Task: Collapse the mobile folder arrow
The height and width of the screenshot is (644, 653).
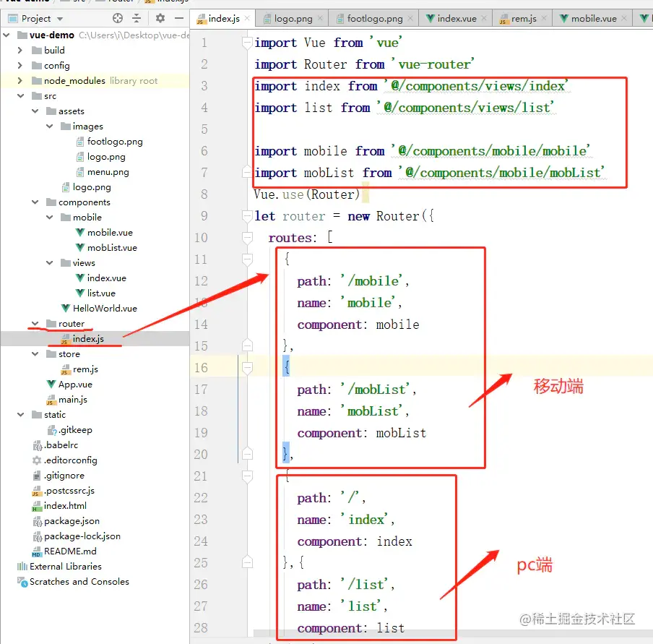Action: click(x=50, y=217)
